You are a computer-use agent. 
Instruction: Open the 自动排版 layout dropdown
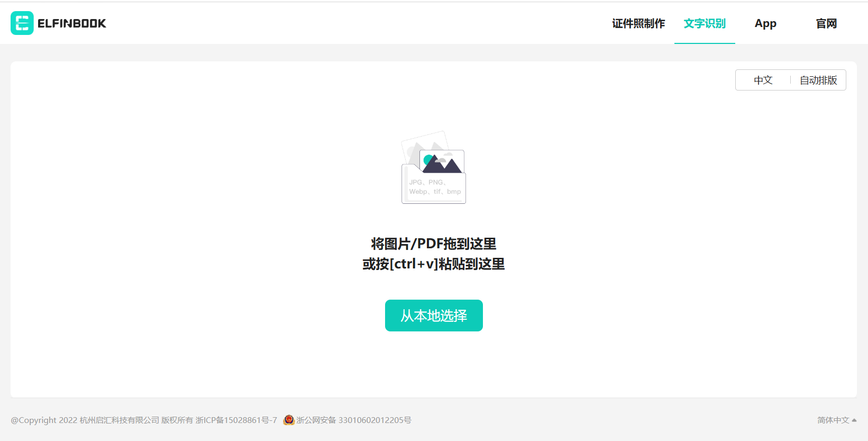point(818,80)
